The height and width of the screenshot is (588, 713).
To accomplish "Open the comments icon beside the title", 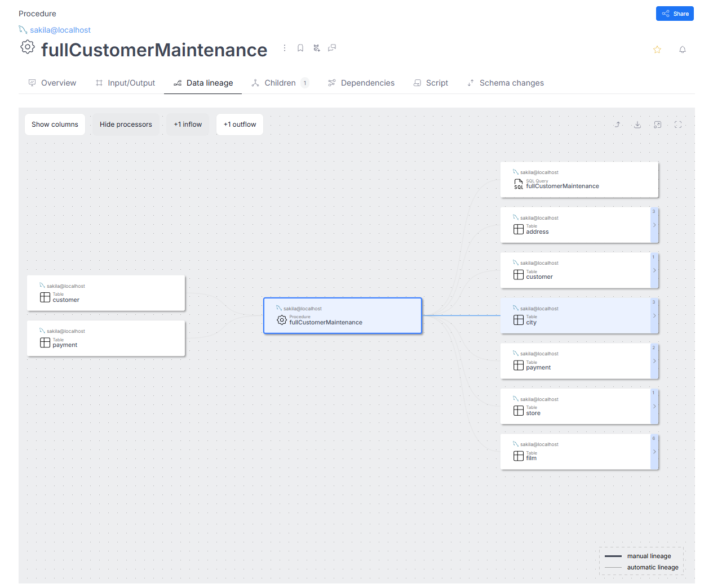I will pos(332,48).
